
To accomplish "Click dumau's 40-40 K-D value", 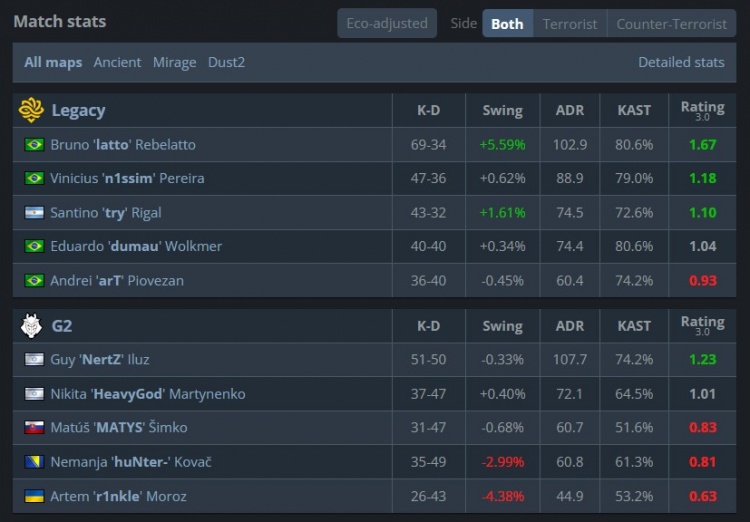I will [x=429, y=246].
